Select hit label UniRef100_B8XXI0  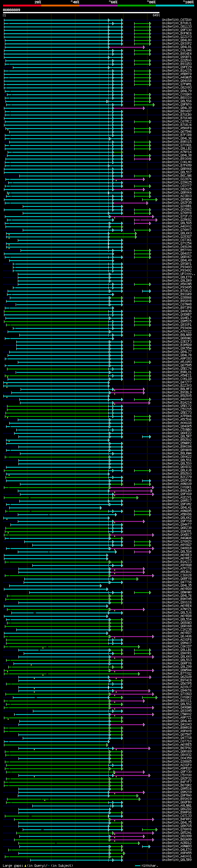(177, 98)
